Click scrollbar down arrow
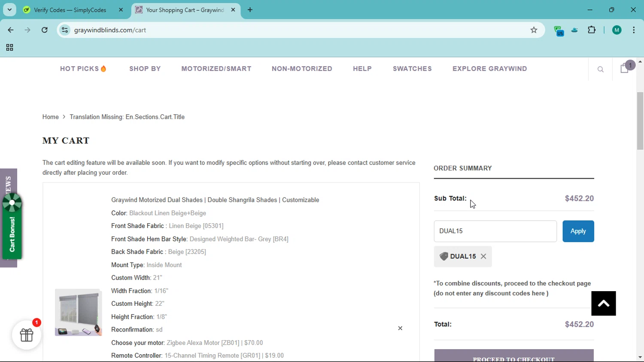This screenshot has width=644, height=362. [x=640, y=357]
